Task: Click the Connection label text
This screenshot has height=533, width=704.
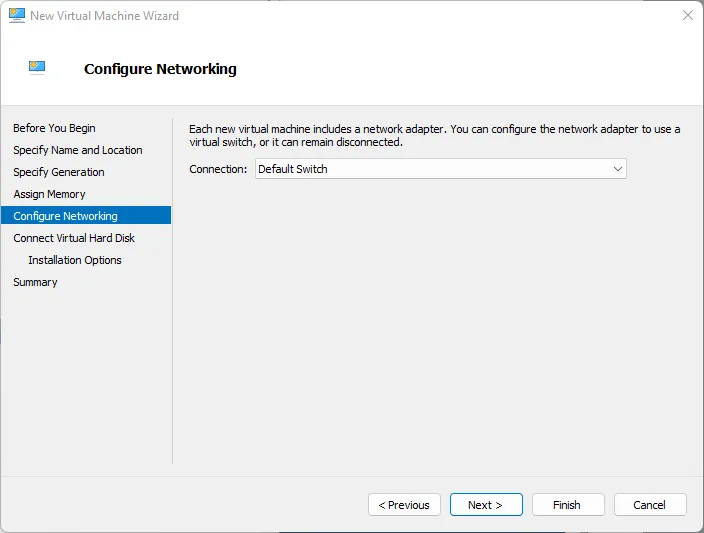Action: click(x=218, y=169)
